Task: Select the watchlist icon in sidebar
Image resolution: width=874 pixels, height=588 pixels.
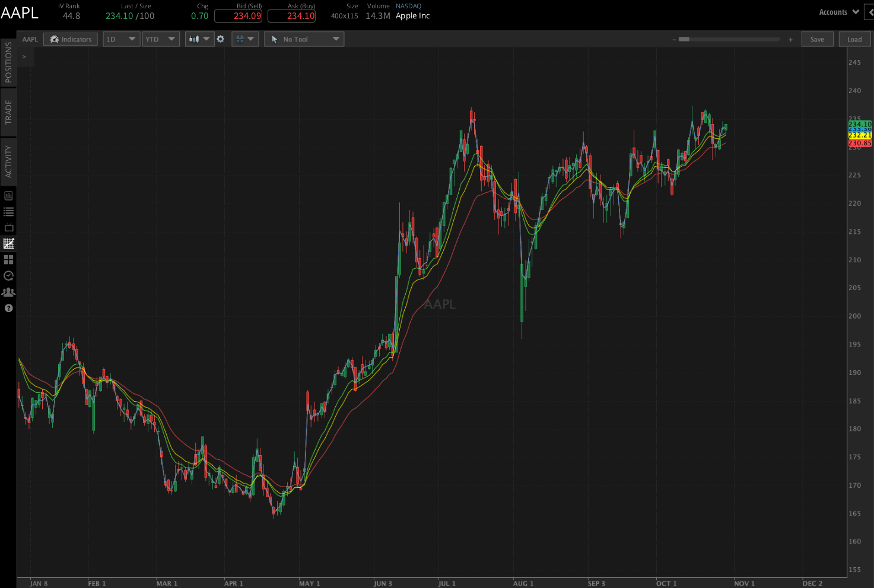Action: pyautogui.click(x=8, y=211)
